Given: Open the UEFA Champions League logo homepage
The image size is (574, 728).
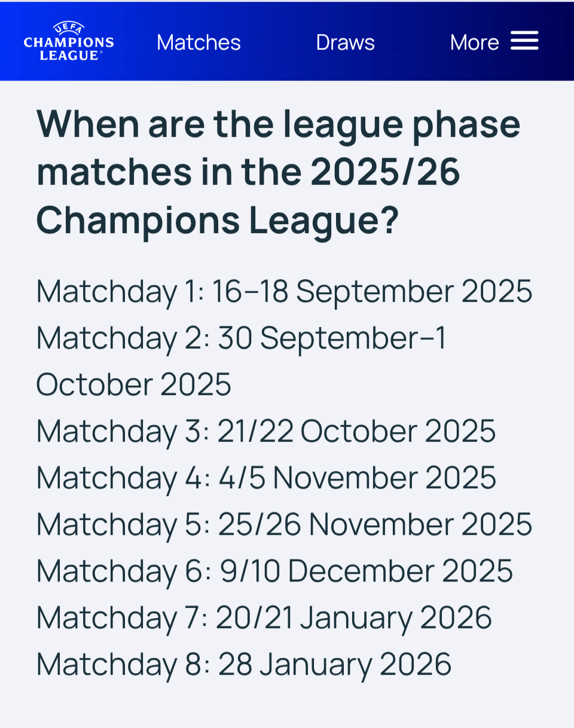Looking at the screenshot, I should (69, 41).
